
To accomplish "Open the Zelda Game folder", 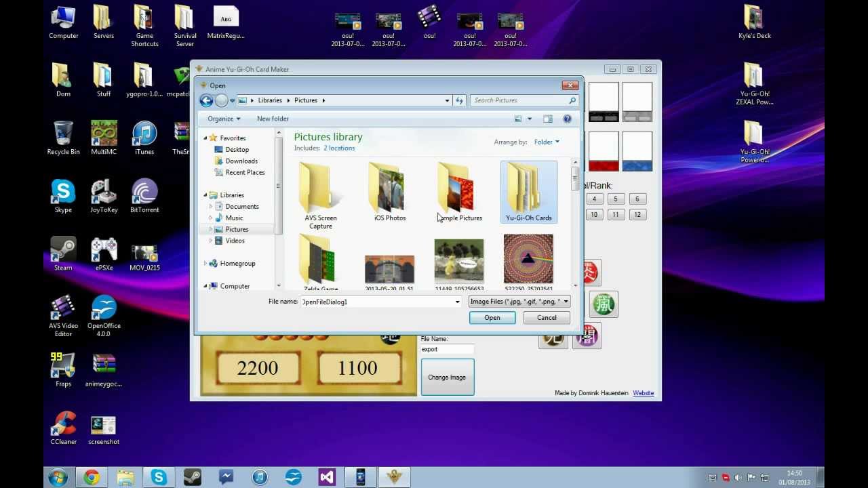I will 320,263.
